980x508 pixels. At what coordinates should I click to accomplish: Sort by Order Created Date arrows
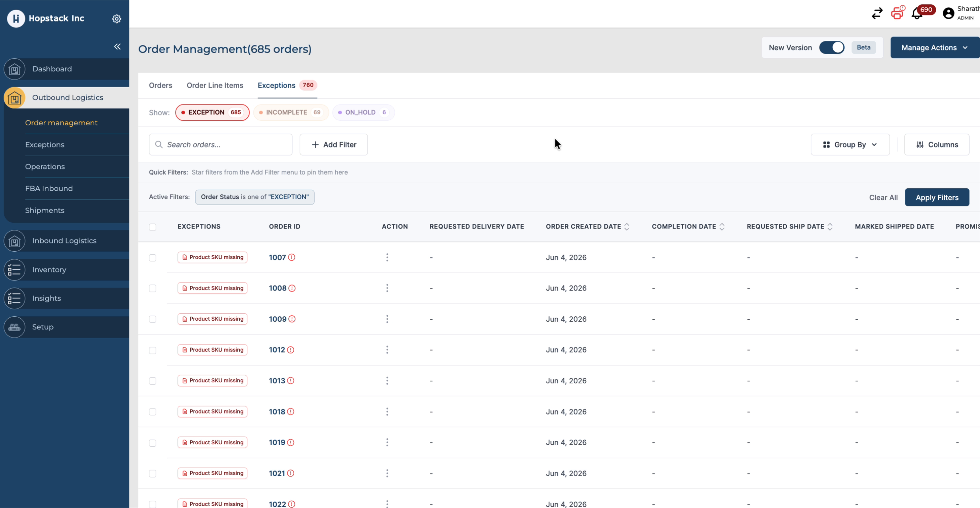(x=627, y=227)
